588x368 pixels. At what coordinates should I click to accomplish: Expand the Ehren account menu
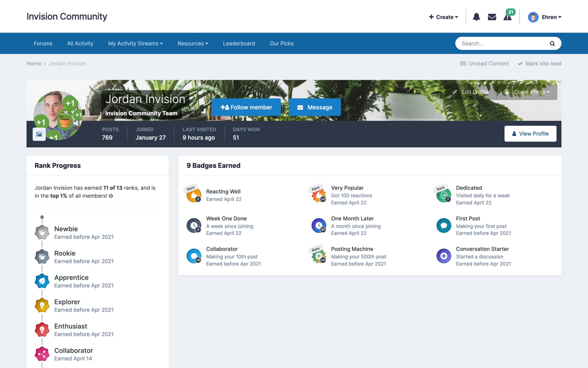click(552, 17)
